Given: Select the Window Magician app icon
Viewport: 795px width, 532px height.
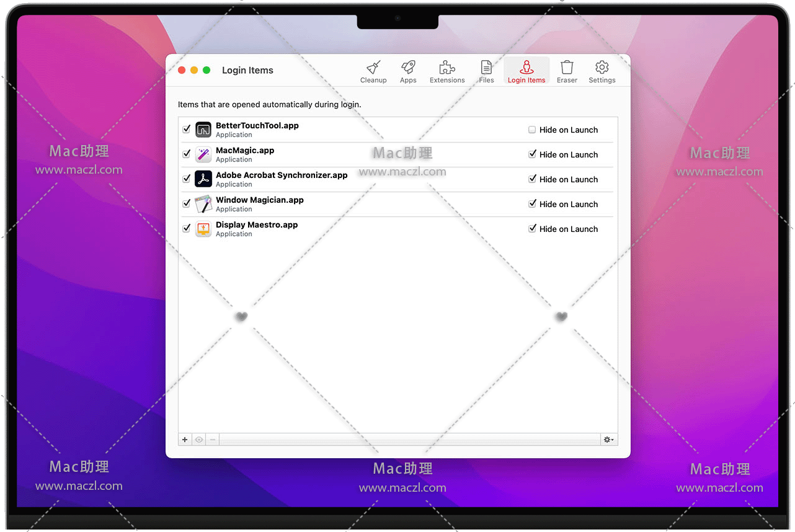Looking at the screenshot, I should tap(203, 204).
